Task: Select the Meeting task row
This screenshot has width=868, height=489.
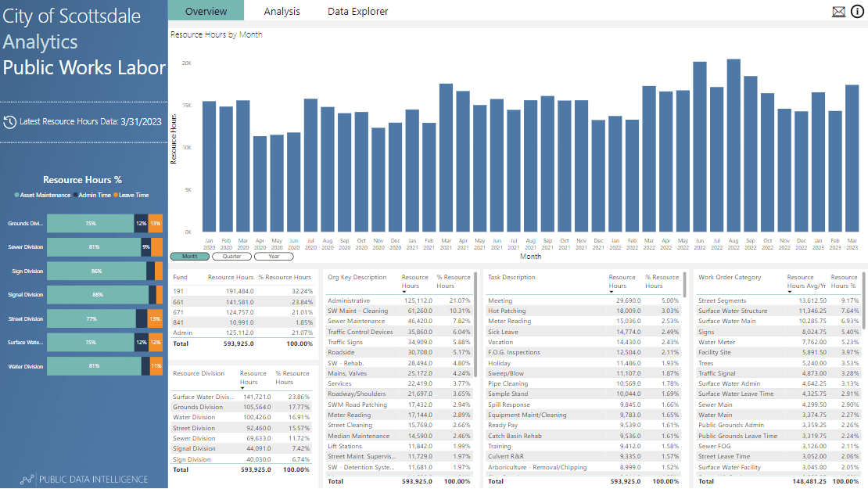Action: pyautogui.click(x=583, y=300)
